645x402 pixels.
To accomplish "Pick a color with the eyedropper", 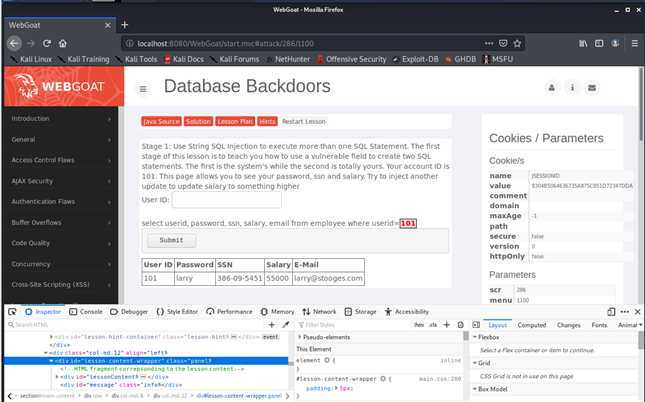I will tap(285, 325).
